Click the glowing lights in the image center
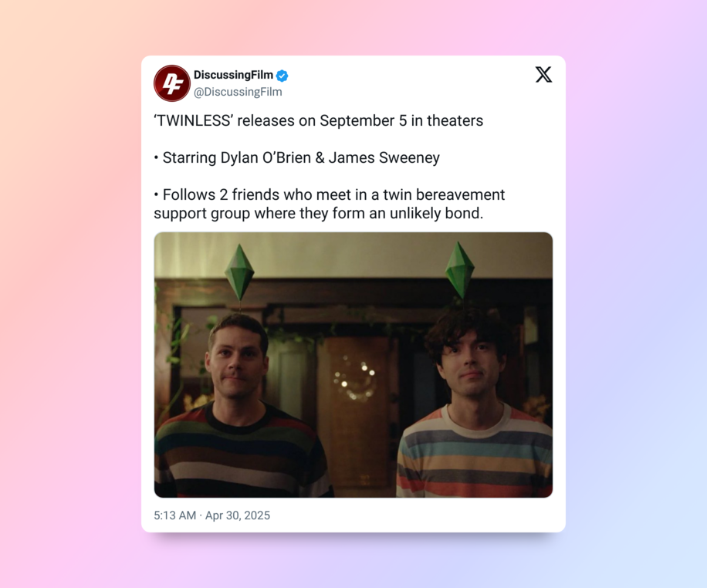This screenshot has height=588, width=707. pos(354,378)
